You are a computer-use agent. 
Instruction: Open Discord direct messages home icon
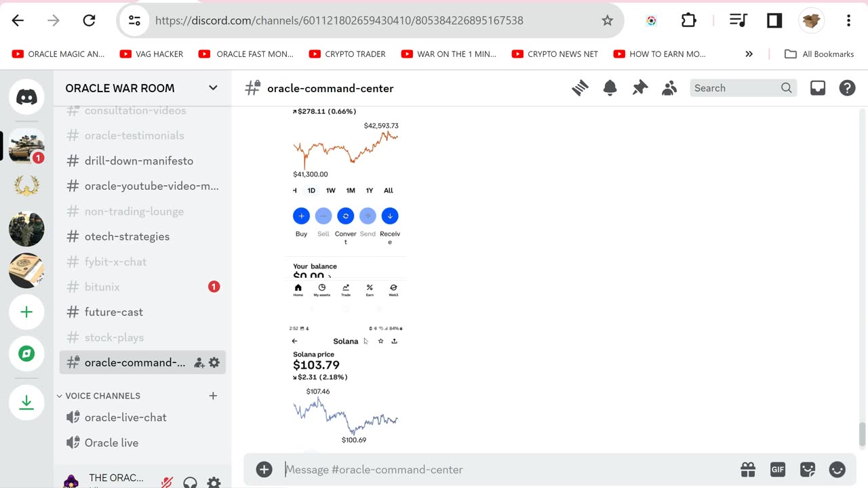click(x=26, y=98)
